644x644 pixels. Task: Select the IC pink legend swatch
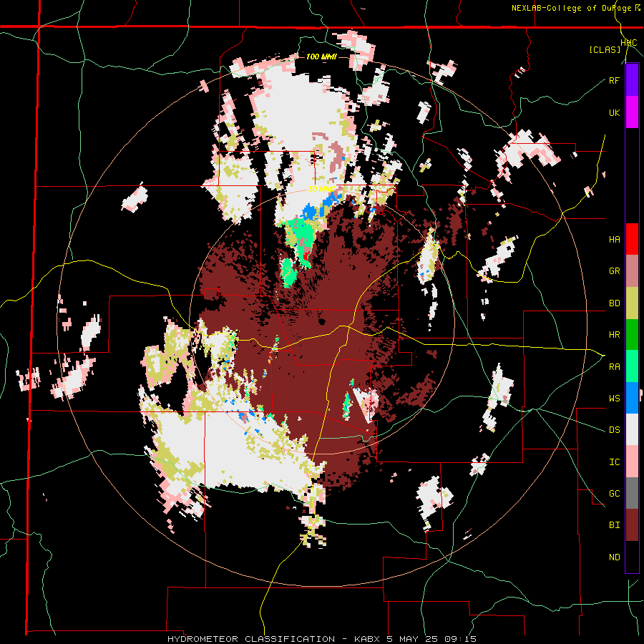pyautogui.click(x=632, y=462)
